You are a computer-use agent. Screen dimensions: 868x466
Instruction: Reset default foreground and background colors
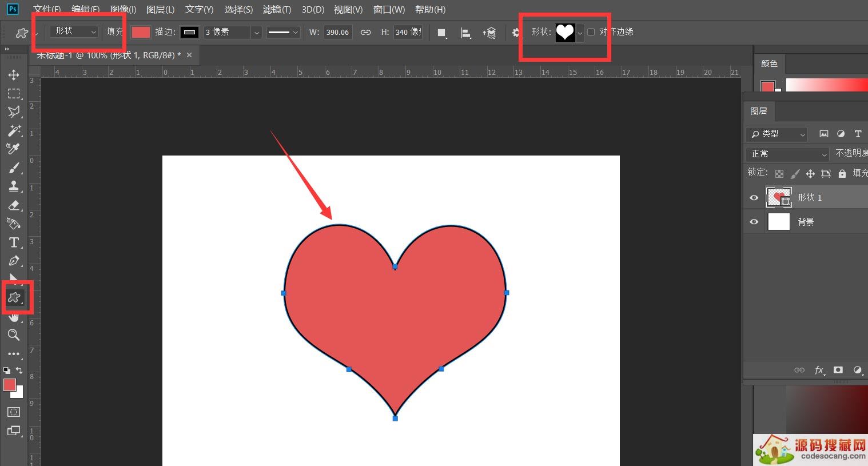coord(7,370)
